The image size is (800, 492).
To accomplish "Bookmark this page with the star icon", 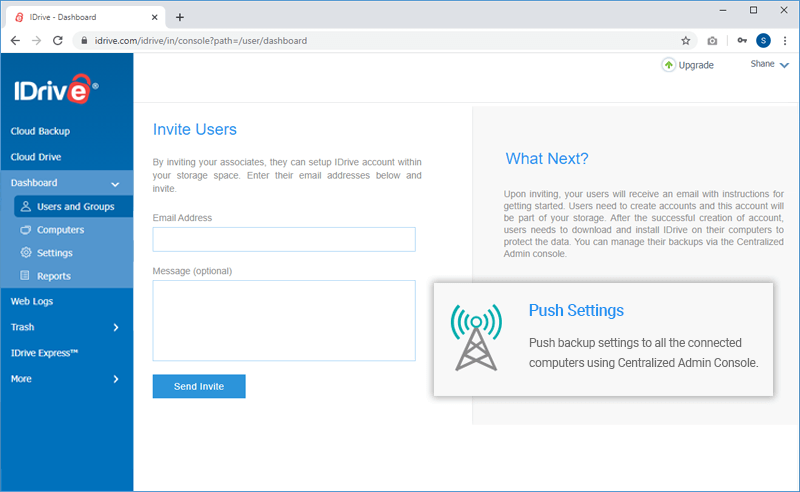I will coord(686,41).
